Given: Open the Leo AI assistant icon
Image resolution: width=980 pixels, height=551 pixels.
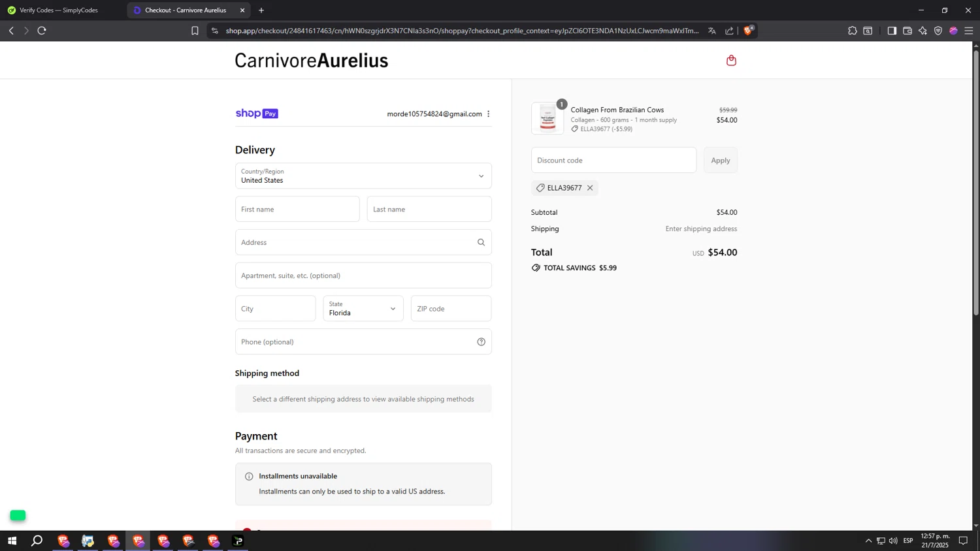Looking at the screenshot, I should pyautogui.click(x=923, y=31).
